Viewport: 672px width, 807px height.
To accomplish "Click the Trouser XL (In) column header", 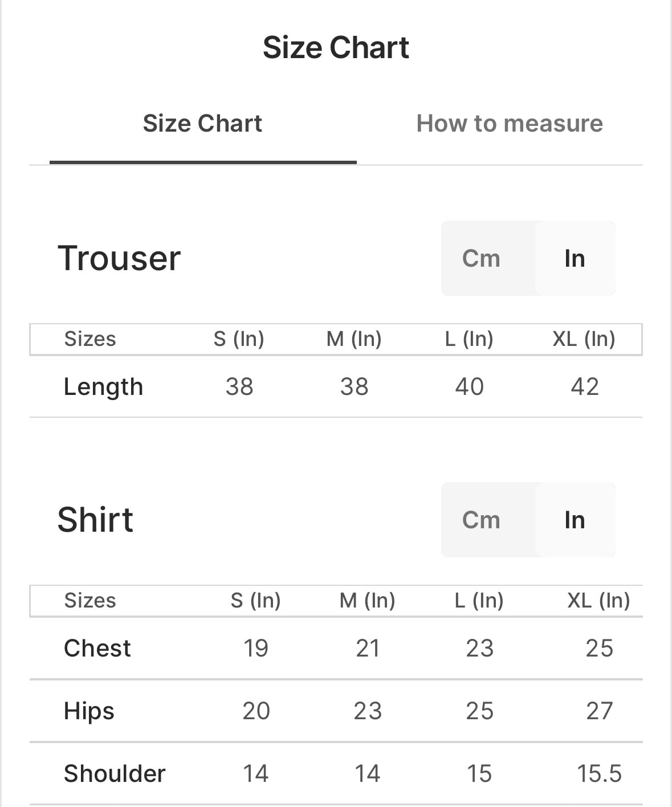I will click(x=584, y=339).
